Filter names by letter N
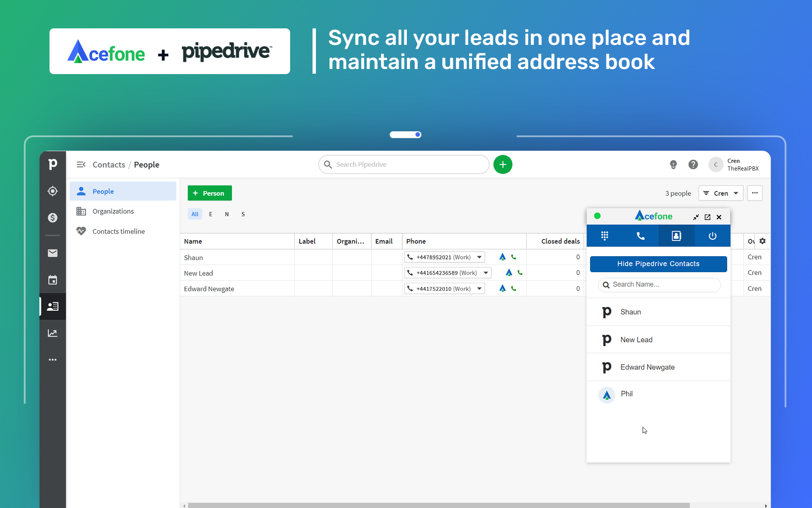 [227, 214]
